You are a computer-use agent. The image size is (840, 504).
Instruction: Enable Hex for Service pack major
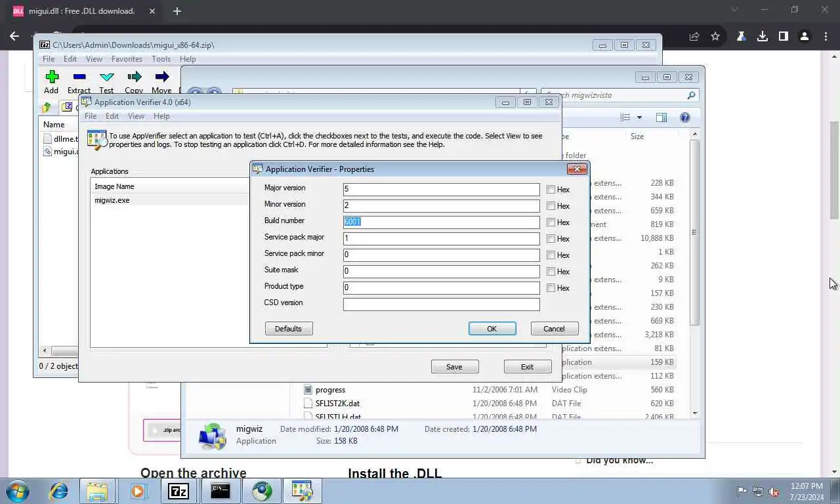click(x=551, y=239)
